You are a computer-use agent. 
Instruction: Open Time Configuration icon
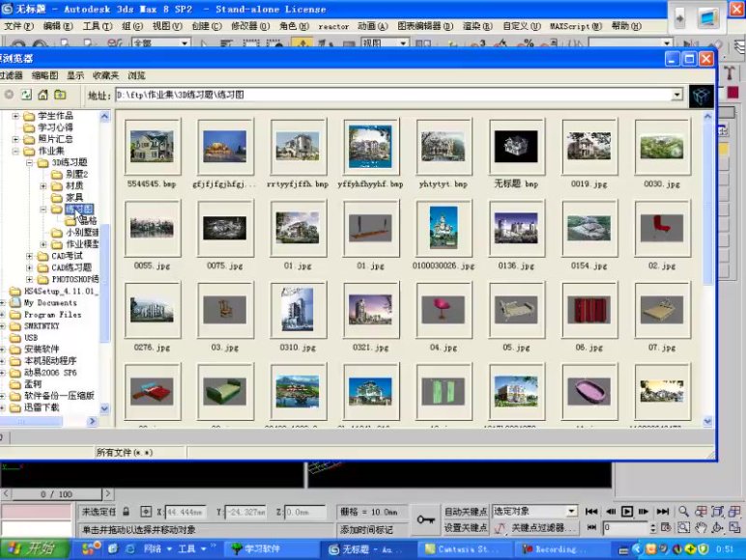pos(666,527)
